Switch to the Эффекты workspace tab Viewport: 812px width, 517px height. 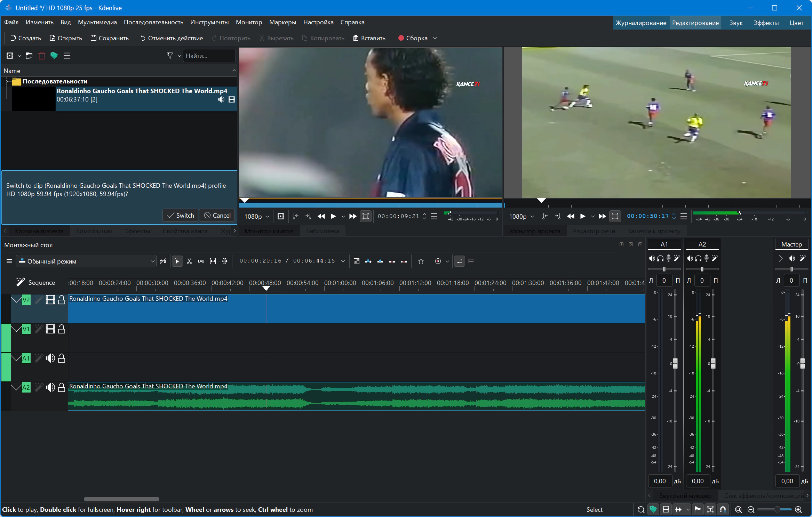pos(766,23)
